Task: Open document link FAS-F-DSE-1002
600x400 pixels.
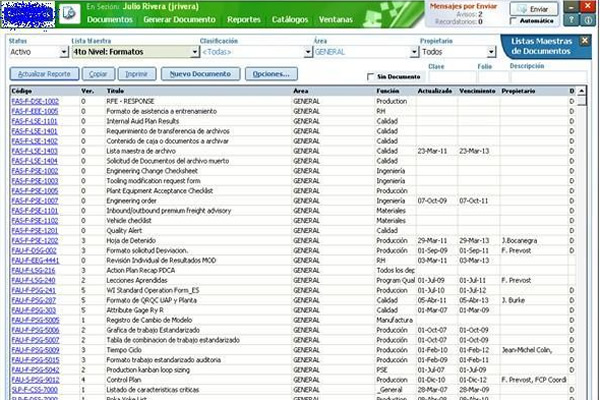Action: coord(35,101)
